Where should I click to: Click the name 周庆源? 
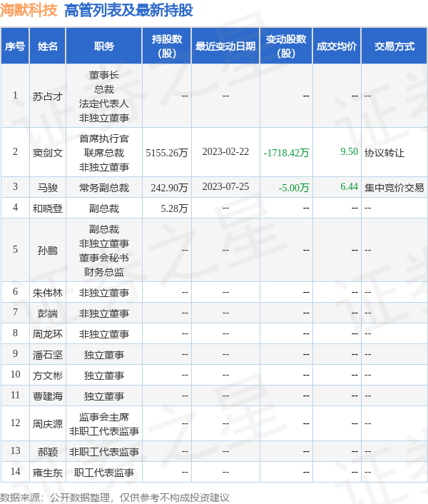coord(48,423)
